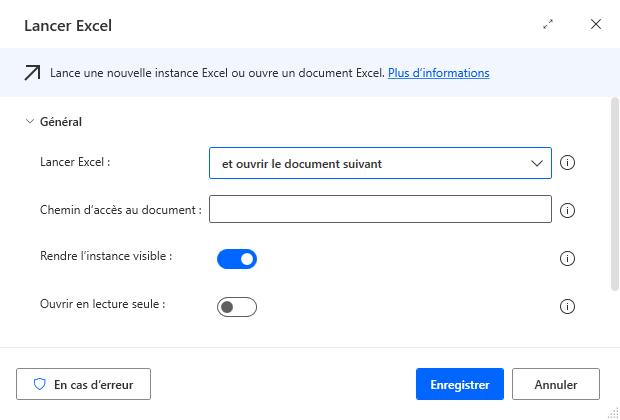The height and width of the screenshot is (420, 620).
Task: Click the dialog expand arrows icon
Action: [548, 25]
